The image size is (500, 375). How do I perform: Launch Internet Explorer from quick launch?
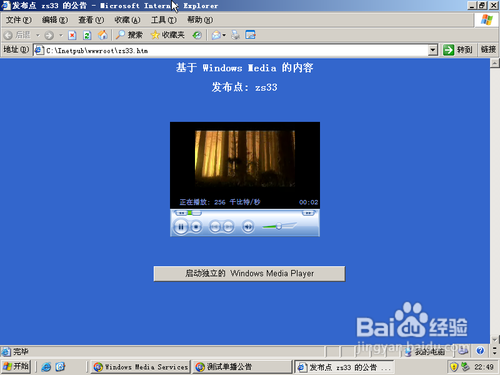pyautogui.click(x=46, y=367)
